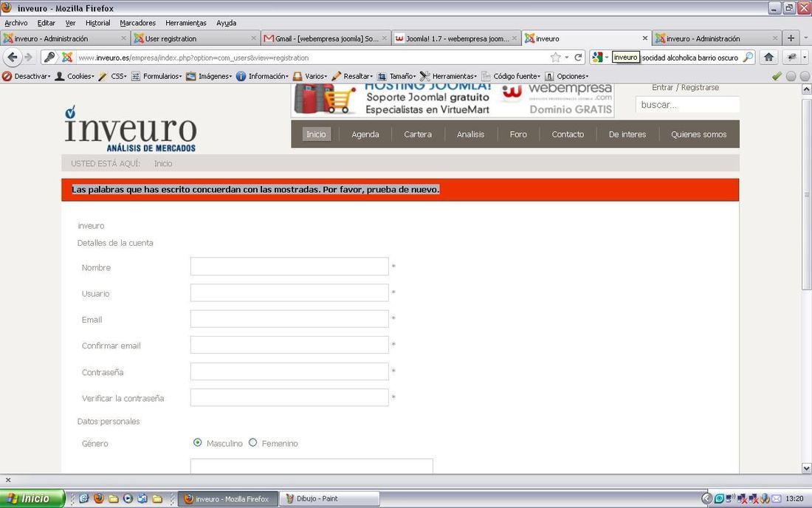Click the page vertical scrollbar down arrow
The width and height of the screenshot is (812, 508).
point(806,468)
